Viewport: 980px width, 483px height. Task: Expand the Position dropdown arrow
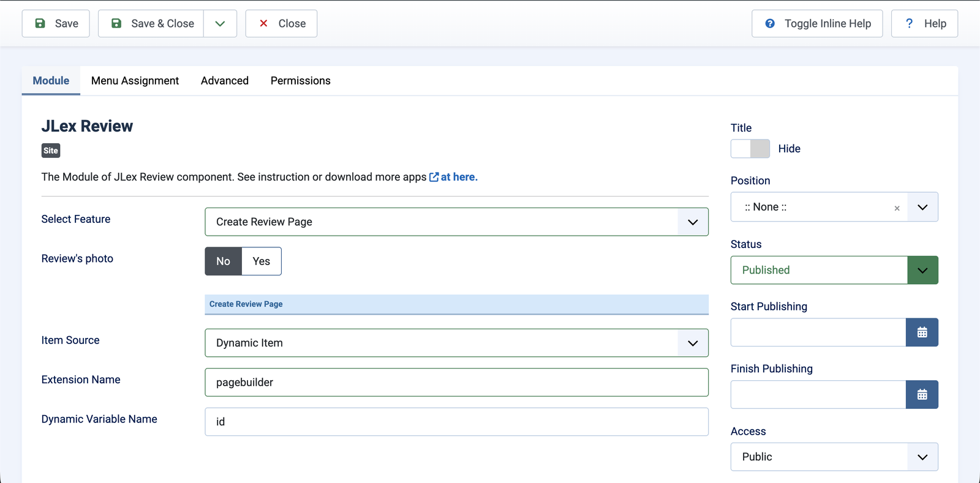(x=922, y=207)
